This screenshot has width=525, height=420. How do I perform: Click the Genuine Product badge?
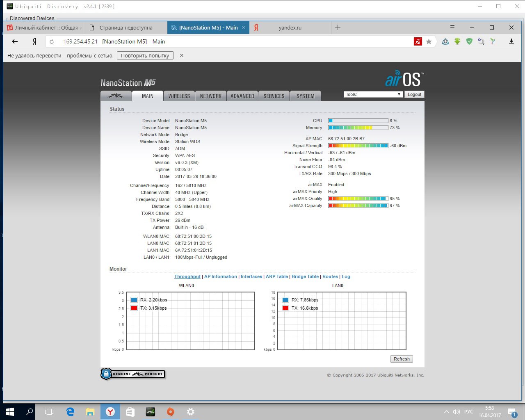[133, 374]
